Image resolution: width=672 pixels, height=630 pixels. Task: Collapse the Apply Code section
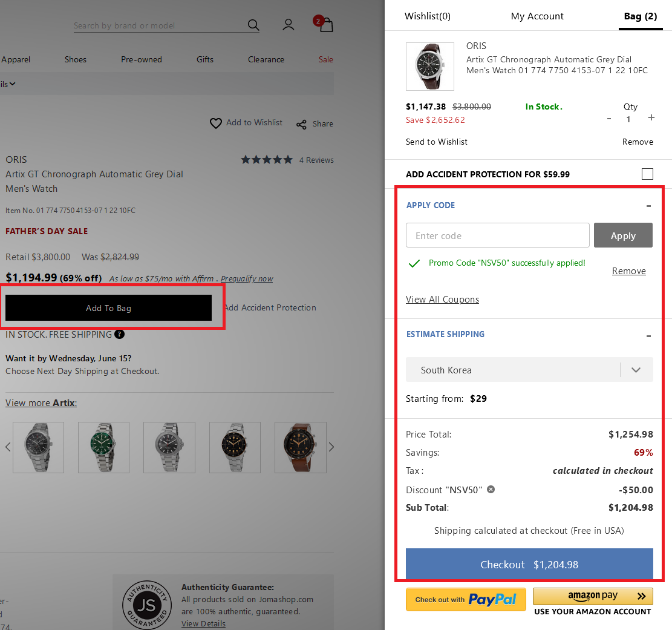(648, 206)
